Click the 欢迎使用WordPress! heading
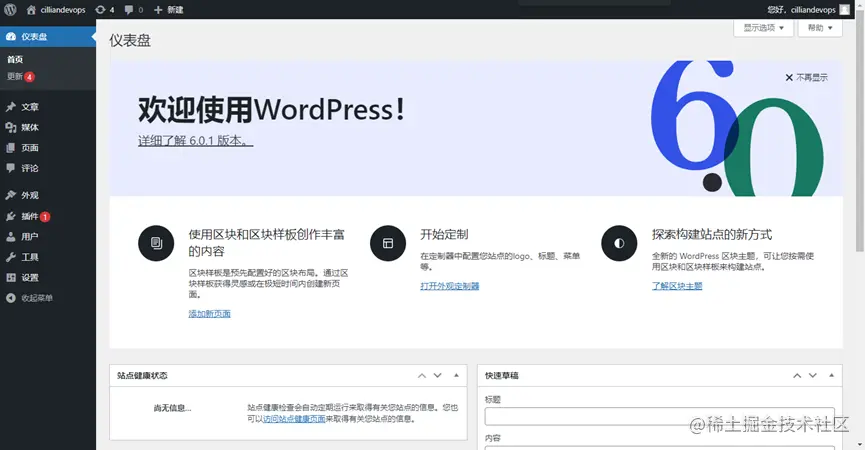This screenshot has height=450, width=865. [271, 109]
